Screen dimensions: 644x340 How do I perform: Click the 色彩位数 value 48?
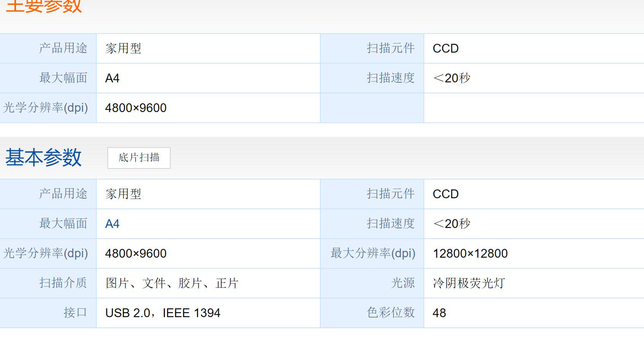[x=439, y=313]
